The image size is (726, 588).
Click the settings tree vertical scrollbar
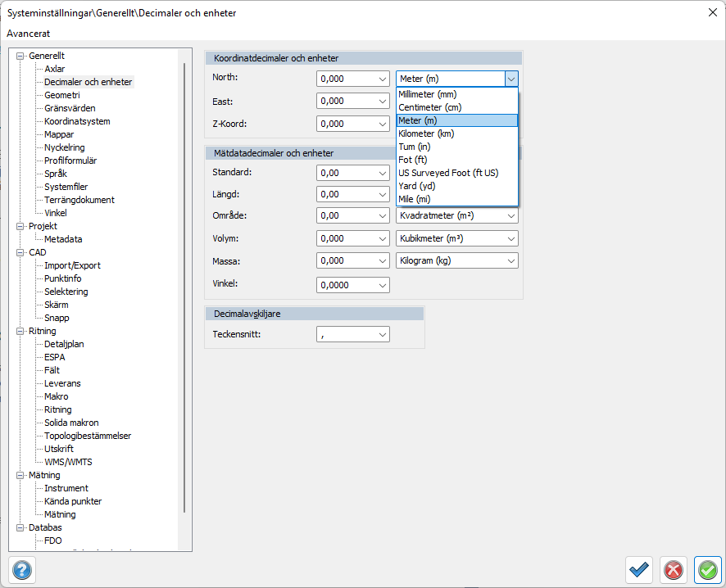[184, 287]
